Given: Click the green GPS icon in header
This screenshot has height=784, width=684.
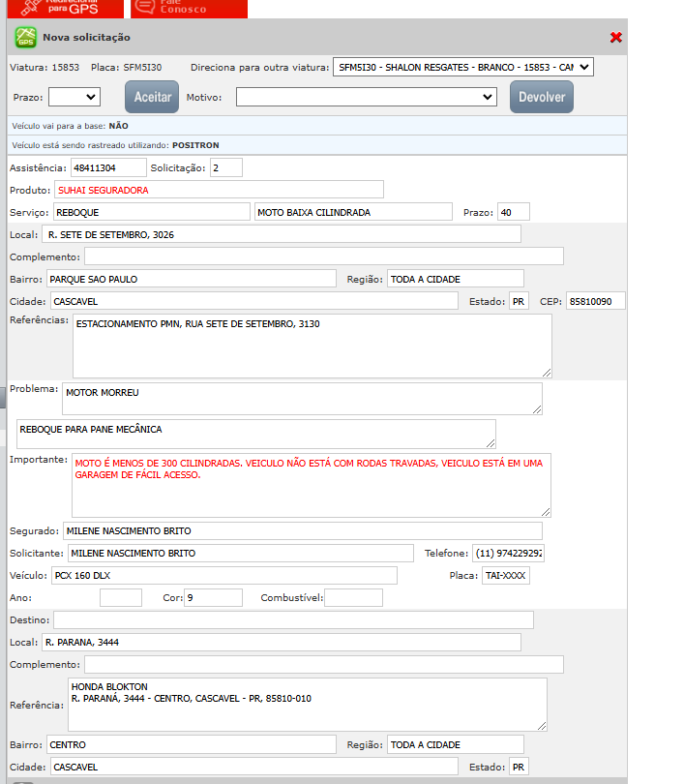Looking at the screenshot, I should (x=25, y=38).
